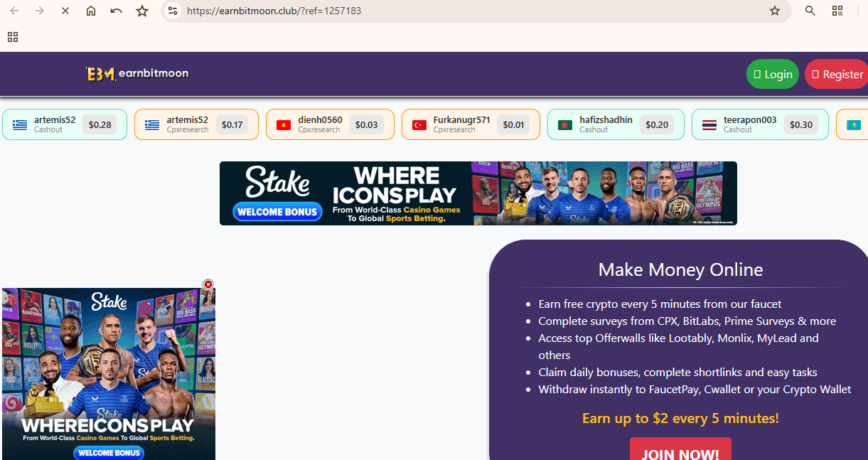Screen dimensions: 868x460
Task: Bookmark this page using the address bar star
Action: pyautogui.click(x=775, y=11)
